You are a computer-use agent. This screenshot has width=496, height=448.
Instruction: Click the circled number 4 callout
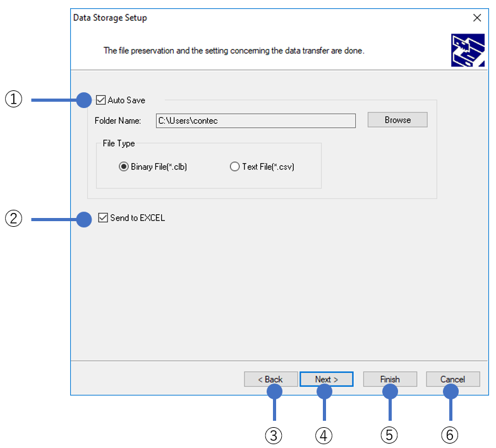324,435
